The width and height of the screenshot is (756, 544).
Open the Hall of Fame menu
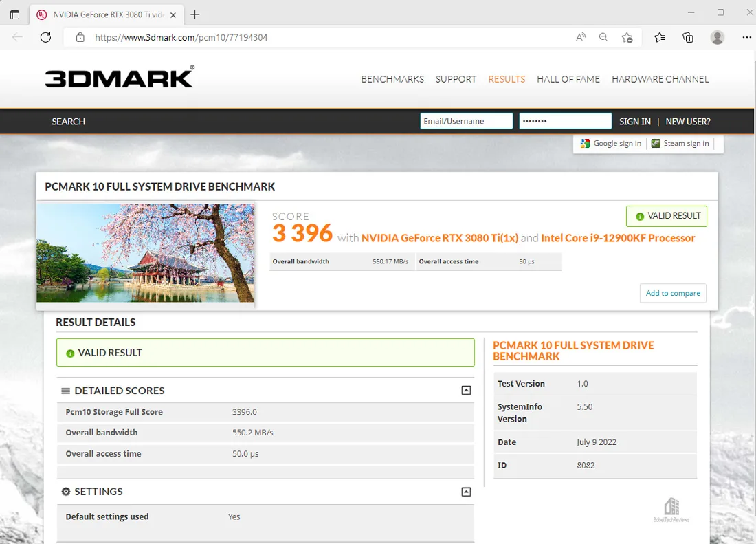[x=568, y=79]
